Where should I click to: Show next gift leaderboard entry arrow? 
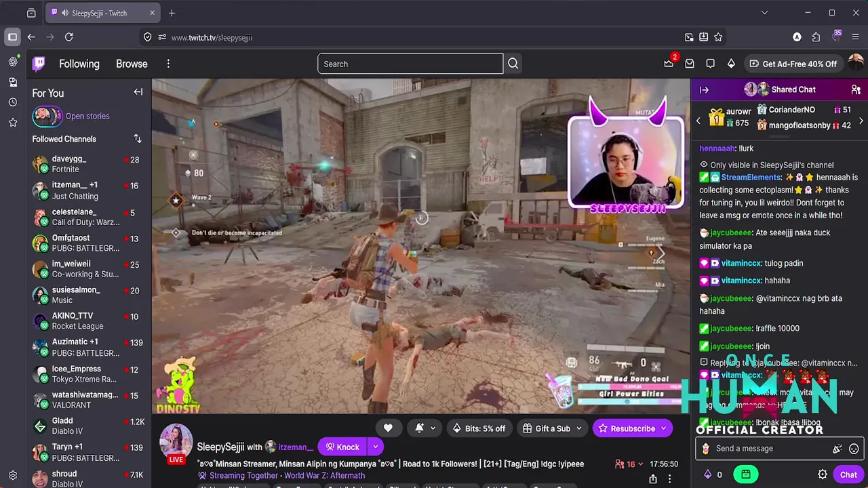coord(861,121)
